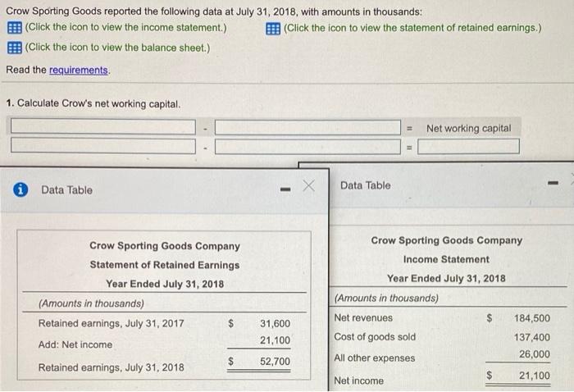Open the requirements link
This screenshot has height=392, width=574.
coord(79,70)
